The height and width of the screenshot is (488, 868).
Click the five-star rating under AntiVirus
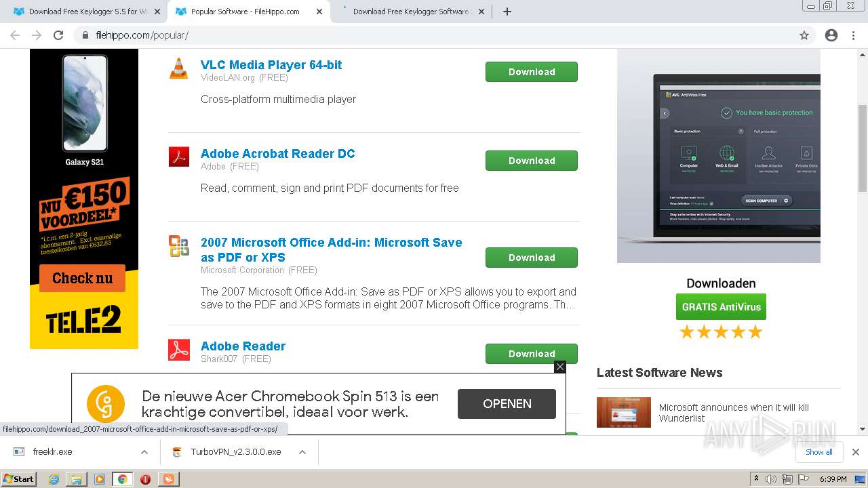721,332
